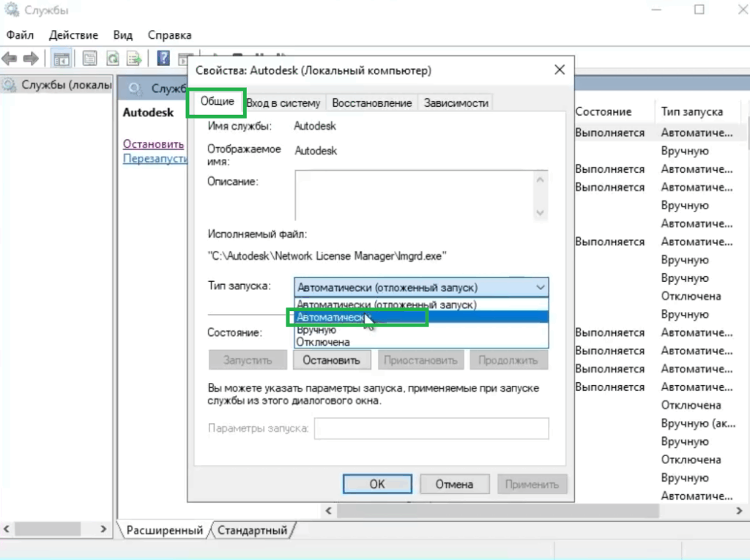Click the Остановить link in left pane
Screen dimensions: 750x560
coord(153,144)
